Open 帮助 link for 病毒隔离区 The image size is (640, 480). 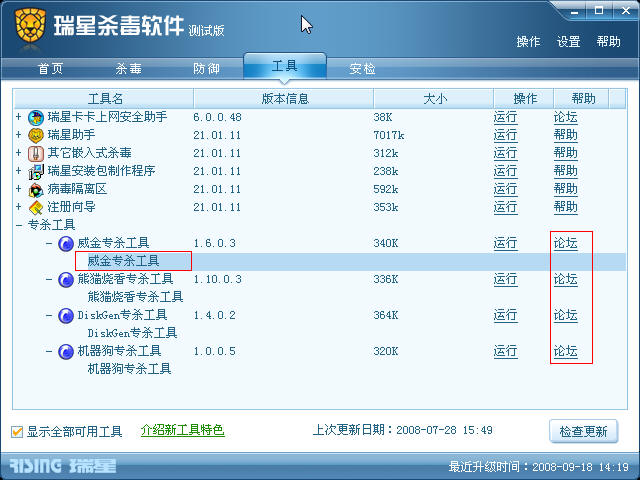[x=565, y=189]
